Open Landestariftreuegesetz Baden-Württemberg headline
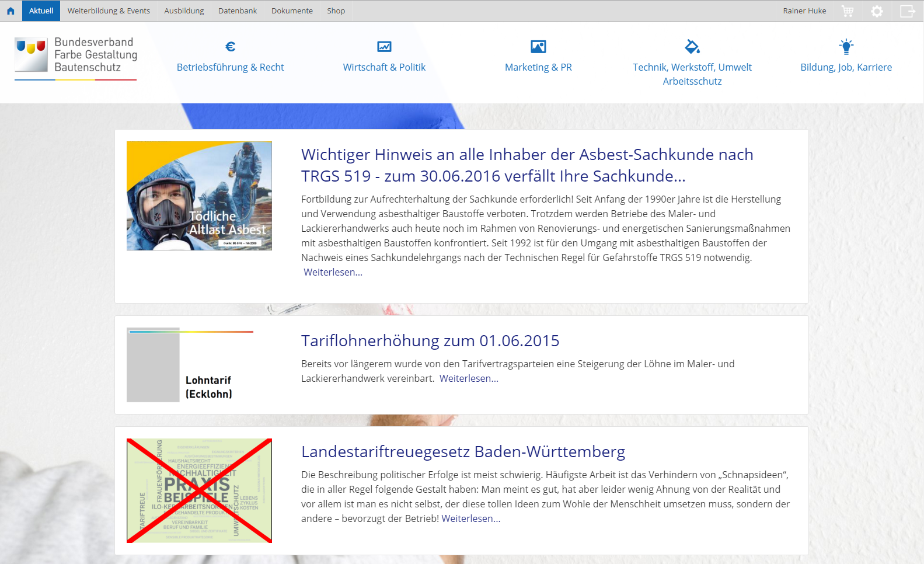The height and width of the screenshot is (564, 924). coord(463,451)
